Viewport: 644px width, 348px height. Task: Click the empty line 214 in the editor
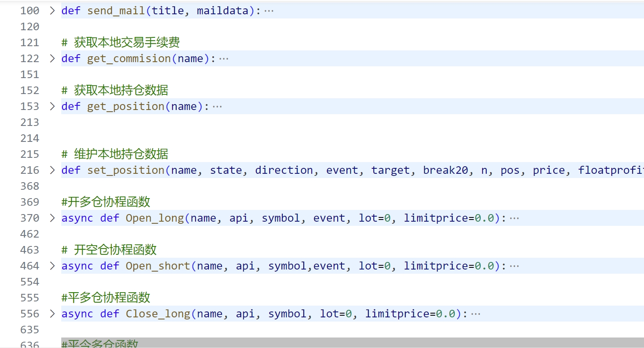[x=352, y=138]
